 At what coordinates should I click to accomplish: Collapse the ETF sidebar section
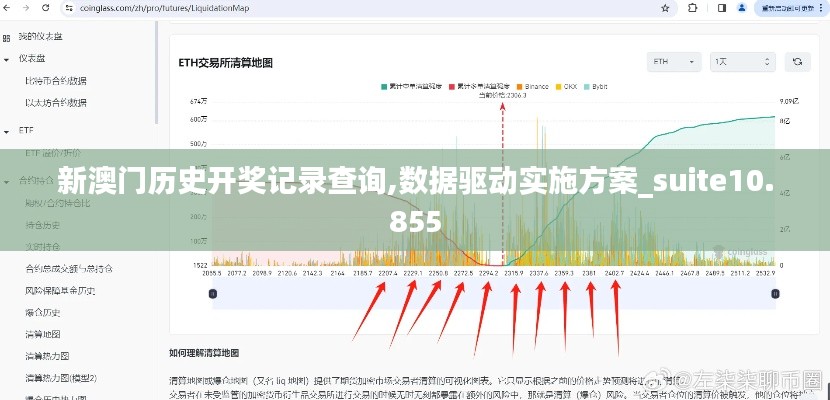[x=7, y=131]
